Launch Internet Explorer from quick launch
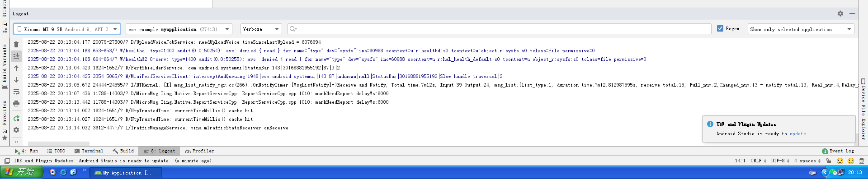 point(63,172)
